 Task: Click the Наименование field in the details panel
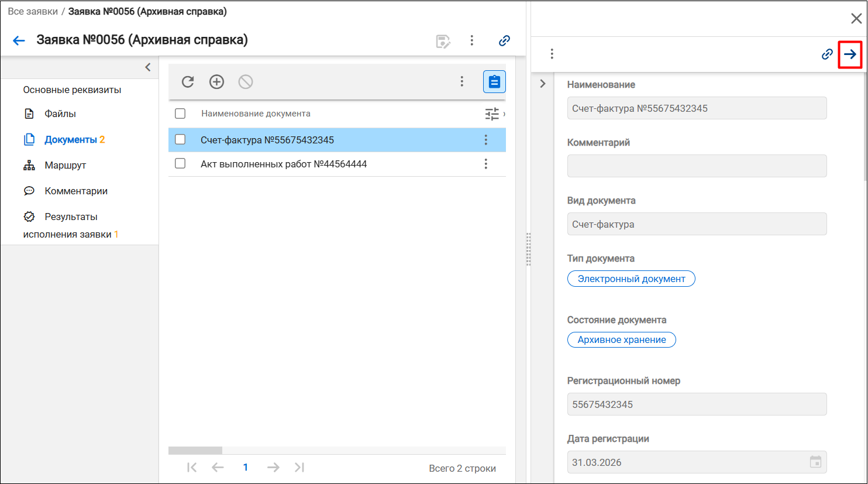(697, 108)
